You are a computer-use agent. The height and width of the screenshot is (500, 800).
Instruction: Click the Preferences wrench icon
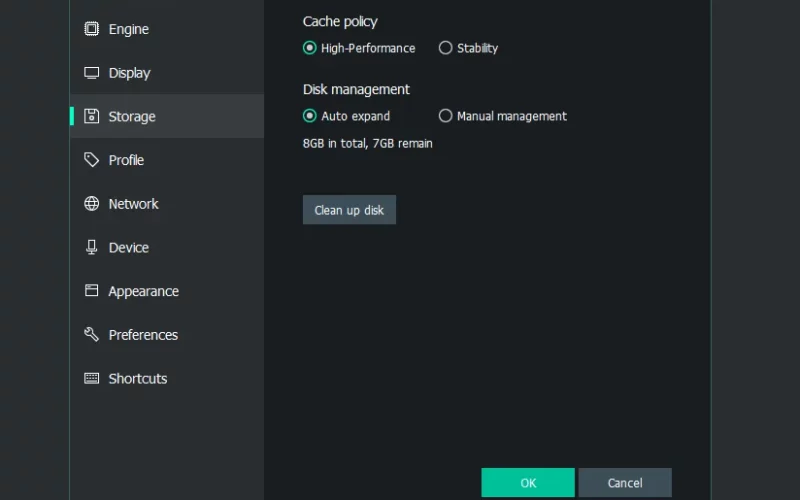point(91,334)
